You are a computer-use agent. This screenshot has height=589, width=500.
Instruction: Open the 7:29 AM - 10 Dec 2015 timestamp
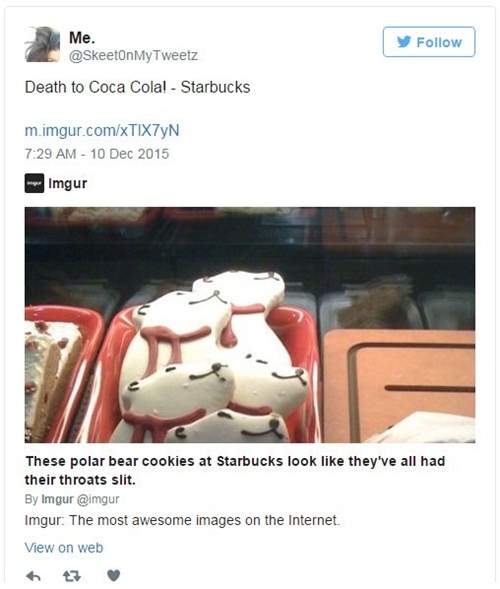click(x=97, y=154)
